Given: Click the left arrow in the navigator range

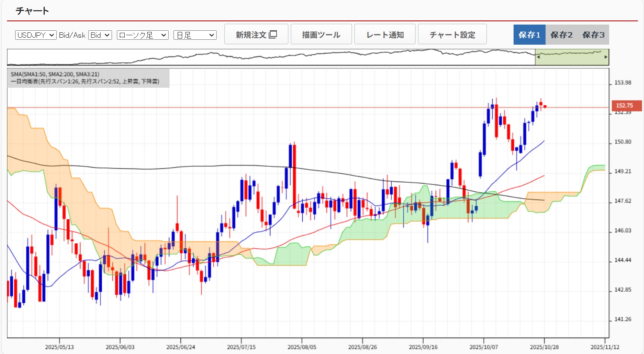Looking at the screenshot, I should click(x=538, y=57).
